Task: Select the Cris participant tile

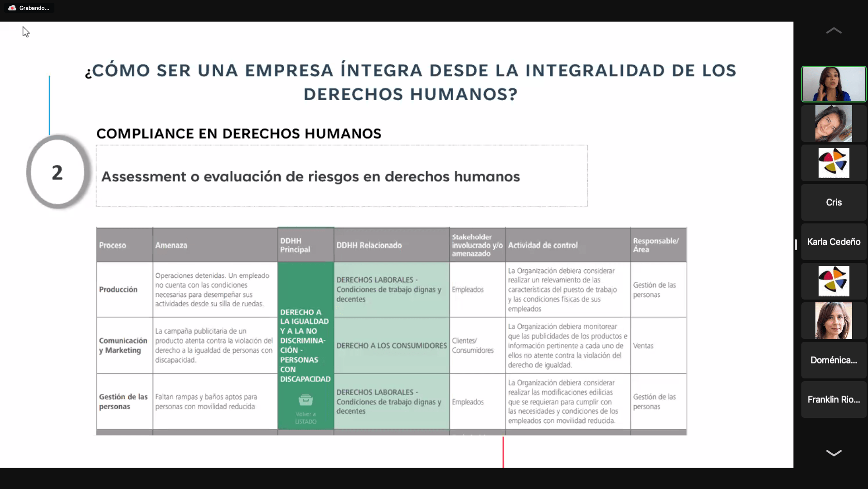Action: point(833,203)
